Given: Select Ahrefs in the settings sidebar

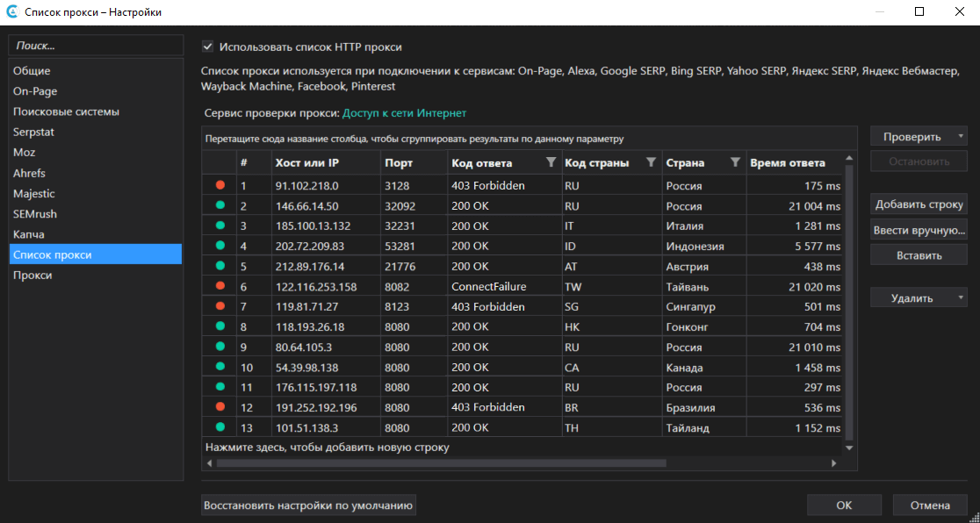Looking at the screenshot, I should (95, 173).
